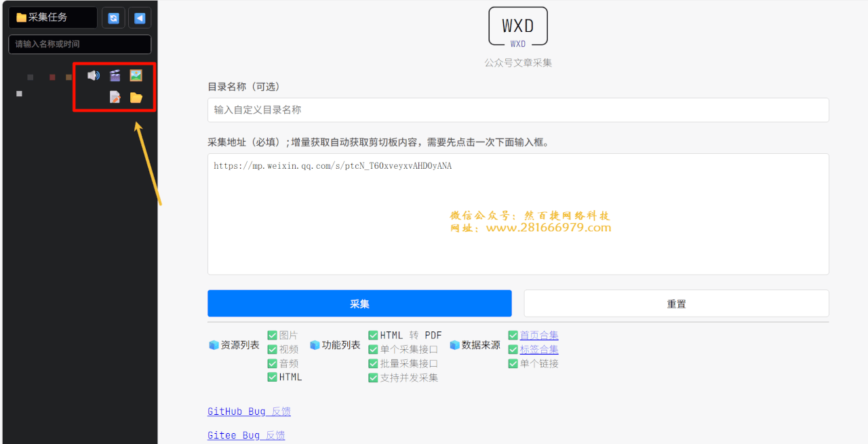Click the blue 采集 button
Screen dimensions: 868x444
(359, 303)
